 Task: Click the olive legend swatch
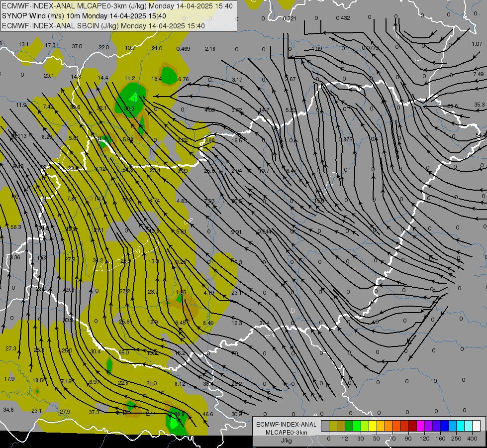(333, 426)
